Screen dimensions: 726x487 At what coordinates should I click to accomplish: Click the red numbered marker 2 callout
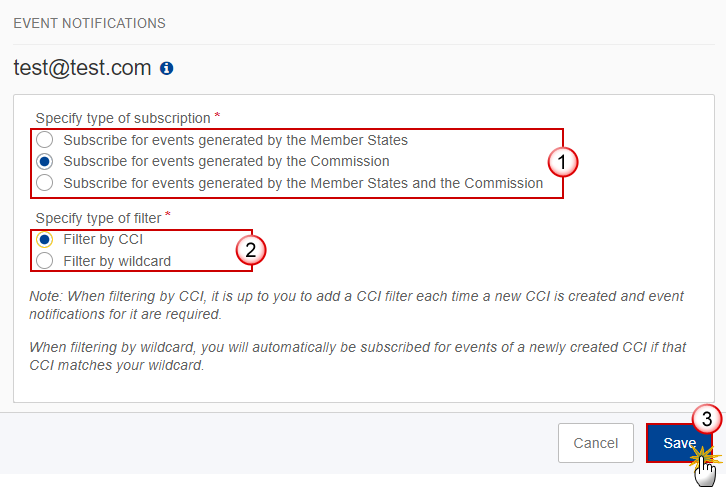[x=250, y=250]
